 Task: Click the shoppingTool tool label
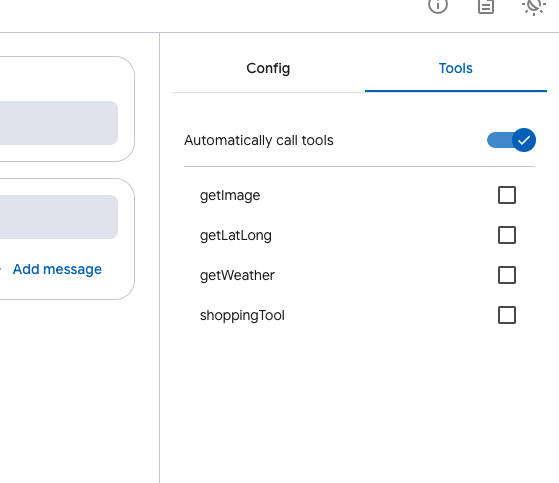click(242, 315)
